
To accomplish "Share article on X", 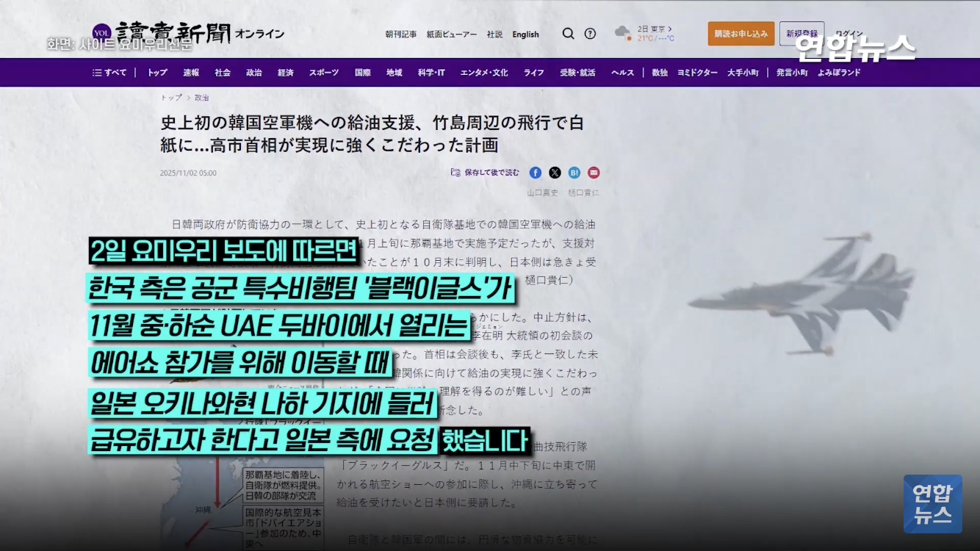I will coord(555,173).
